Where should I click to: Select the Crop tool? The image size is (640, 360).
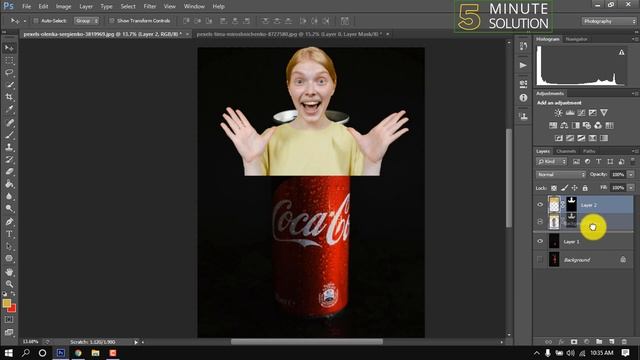point(9,97)
